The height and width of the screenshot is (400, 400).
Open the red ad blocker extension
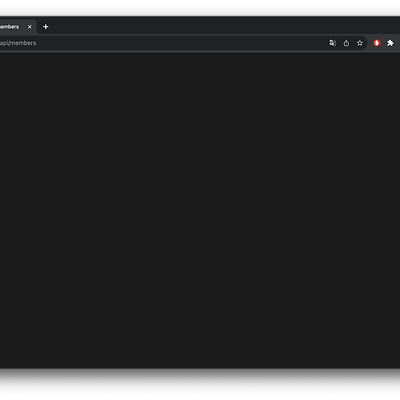click(x=377, y=43)
